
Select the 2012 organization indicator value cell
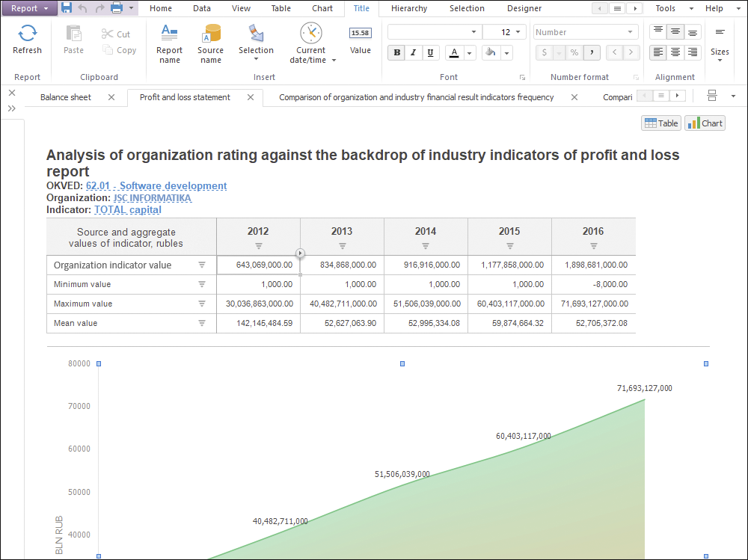[258, 265]
